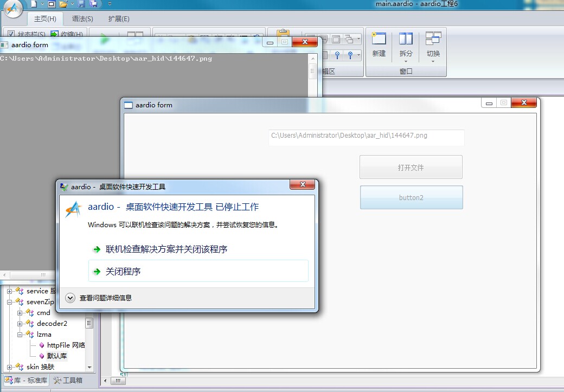
Task: Click the window form icon in quick access toolbar
Action: click(x=52, y=4)
